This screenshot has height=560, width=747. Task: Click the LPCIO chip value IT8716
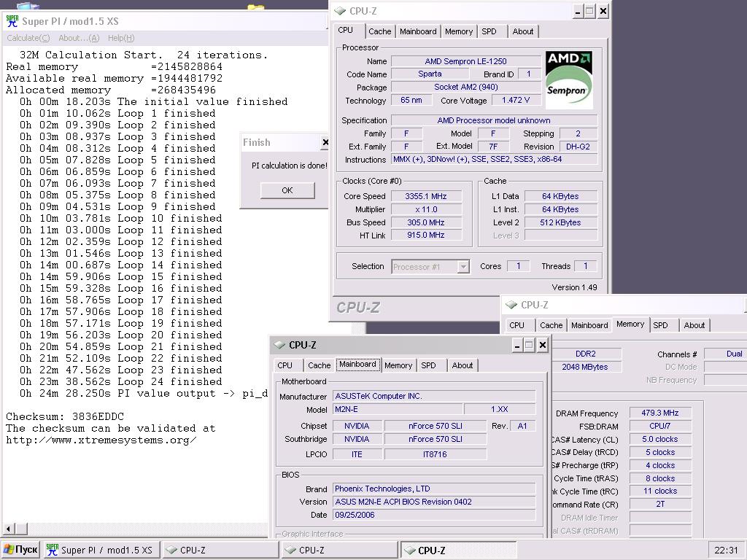(435, 454)
